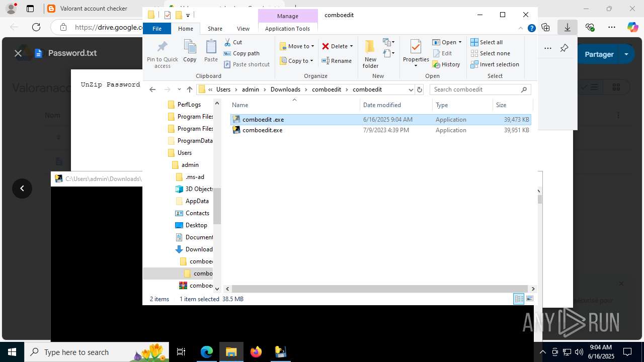Open the Application Tools tab
The width and height of the screenshot is (644, 362).
point(287,29)
